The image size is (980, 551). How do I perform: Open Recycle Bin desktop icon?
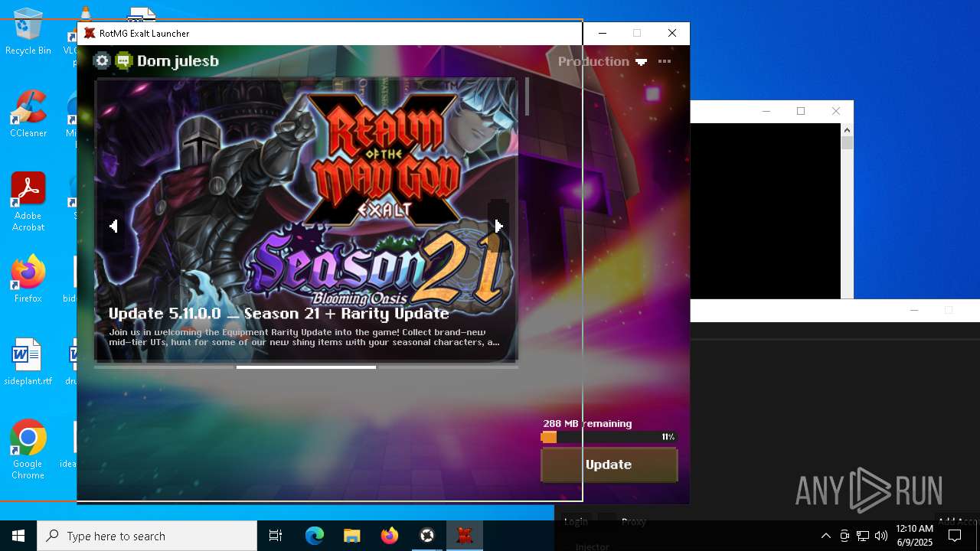tap(28, 32)
